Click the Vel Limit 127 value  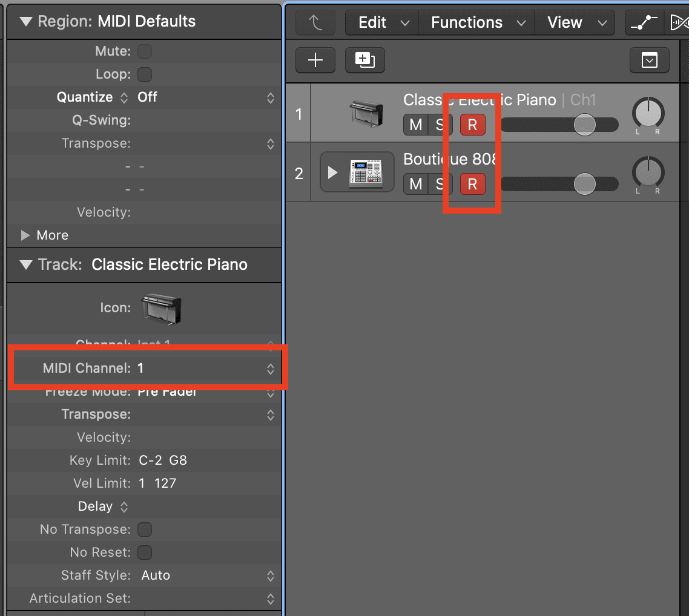(165, 483)
